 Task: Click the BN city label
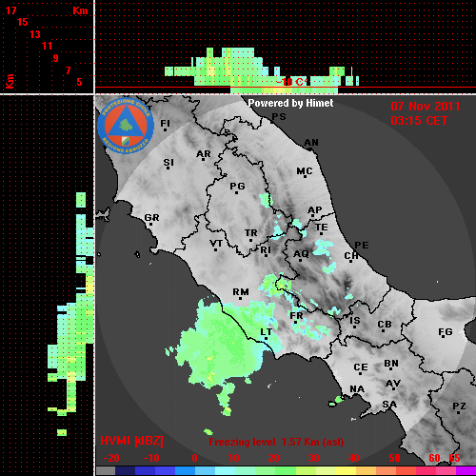(x=391, y=364)
